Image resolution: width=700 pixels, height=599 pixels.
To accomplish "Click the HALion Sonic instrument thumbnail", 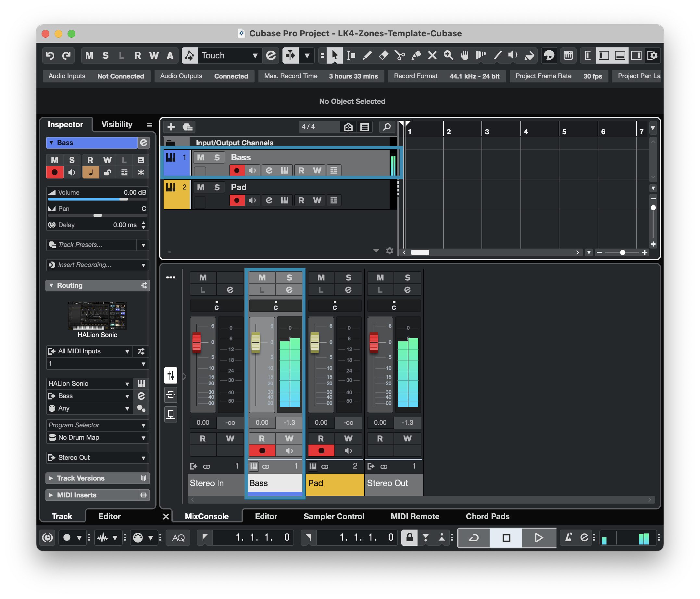I will point(97,316).
